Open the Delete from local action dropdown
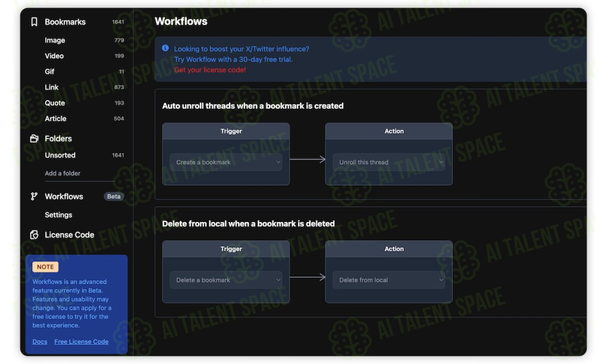 coord(388,280)
